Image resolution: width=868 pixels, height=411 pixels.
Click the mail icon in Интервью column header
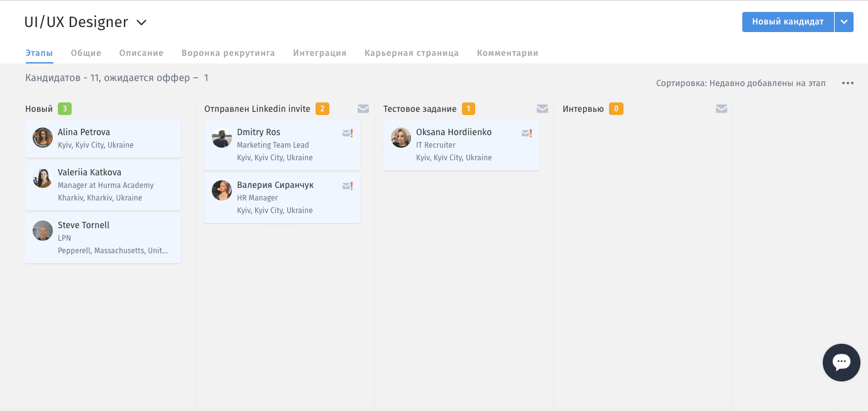(721, 109)
